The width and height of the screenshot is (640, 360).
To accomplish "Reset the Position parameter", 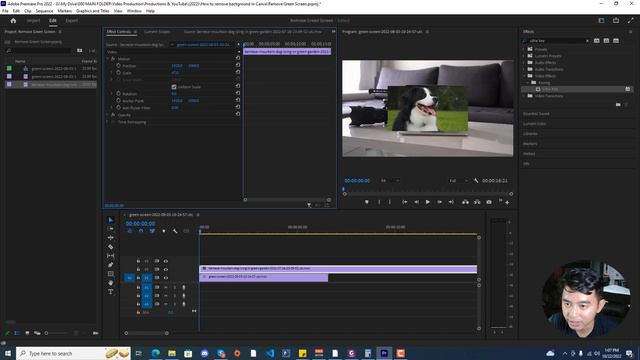I will click(x=238, y=65).
